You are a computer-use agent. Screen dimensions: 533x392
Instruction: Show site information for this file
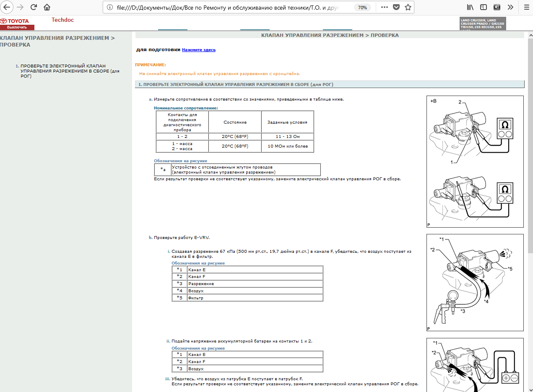click(110, 7)
